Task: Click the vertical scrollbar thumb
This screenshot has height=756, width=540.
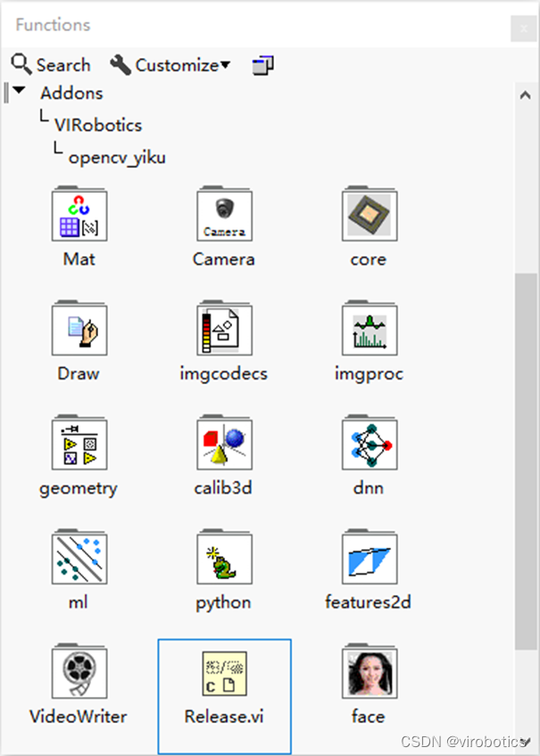Action: pos(526,461)
